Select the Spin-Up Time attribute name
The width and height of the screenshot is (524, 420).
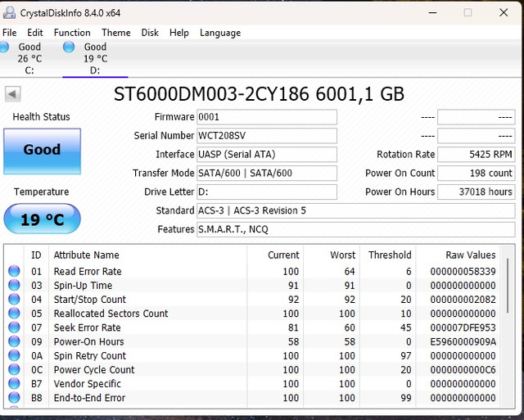coord(83,286)
